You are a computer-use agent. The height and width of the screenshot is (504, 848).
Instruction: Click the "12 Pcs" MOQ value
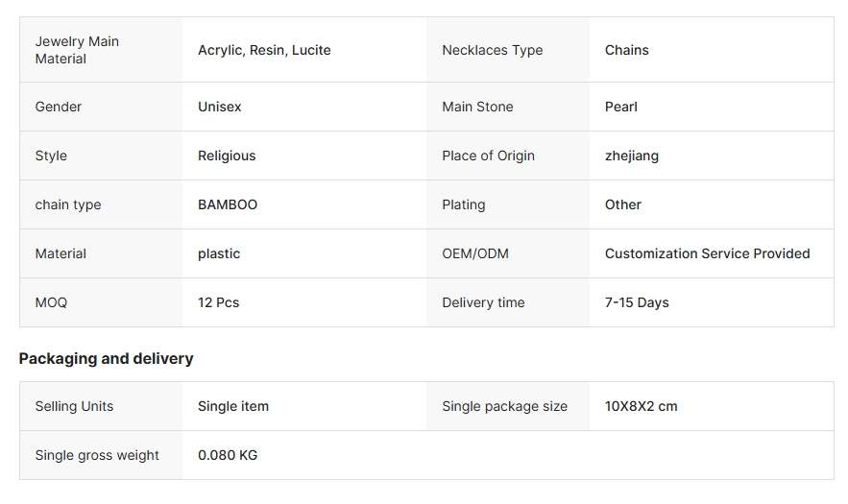218,302
